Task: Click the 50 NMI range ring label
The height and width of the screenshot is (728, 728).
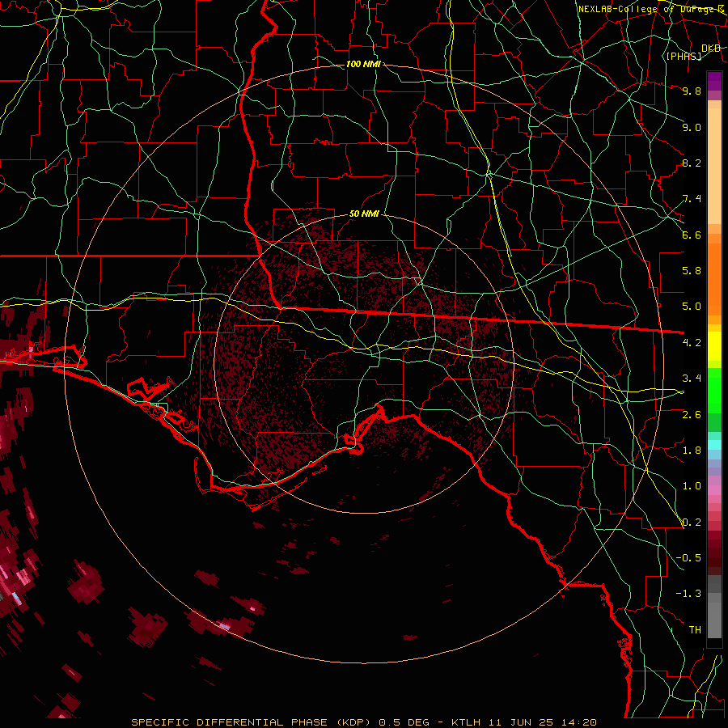Action: coord(364,214)
